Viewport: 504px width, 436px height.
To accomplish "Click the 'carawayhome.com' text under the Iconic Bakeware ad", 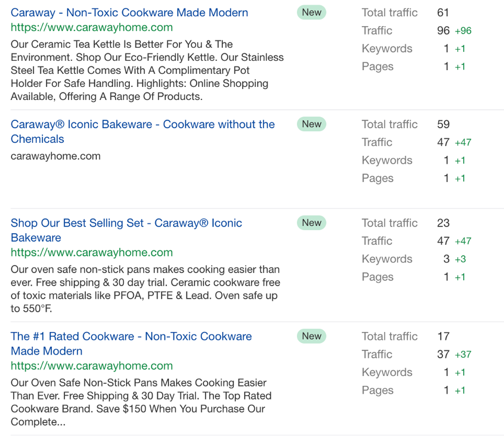I will [56, 156].
